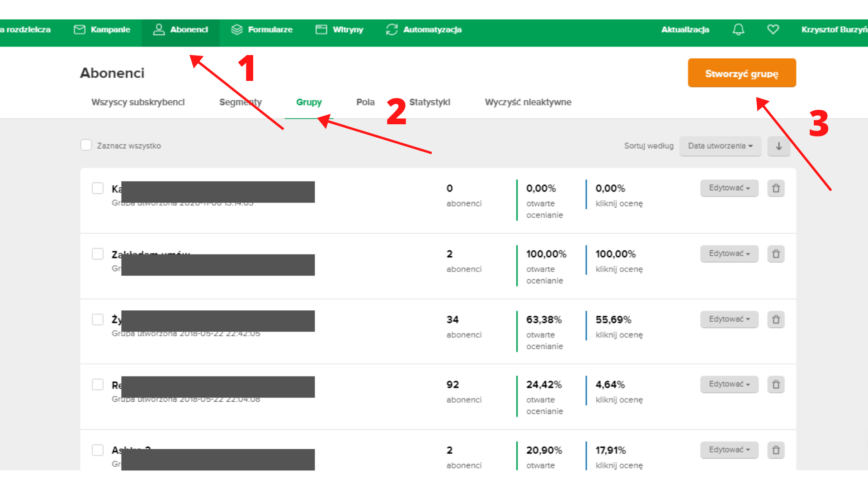This screenshot has height=488, width=868.
Task: Expand Edytować for the 100,00% group
Action: 729,253
